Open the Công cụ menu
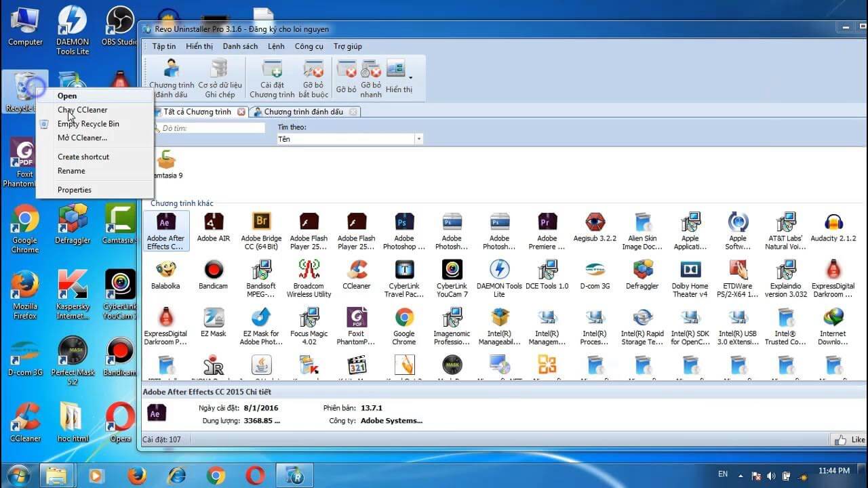868x488 pixels. pos(309,46)
